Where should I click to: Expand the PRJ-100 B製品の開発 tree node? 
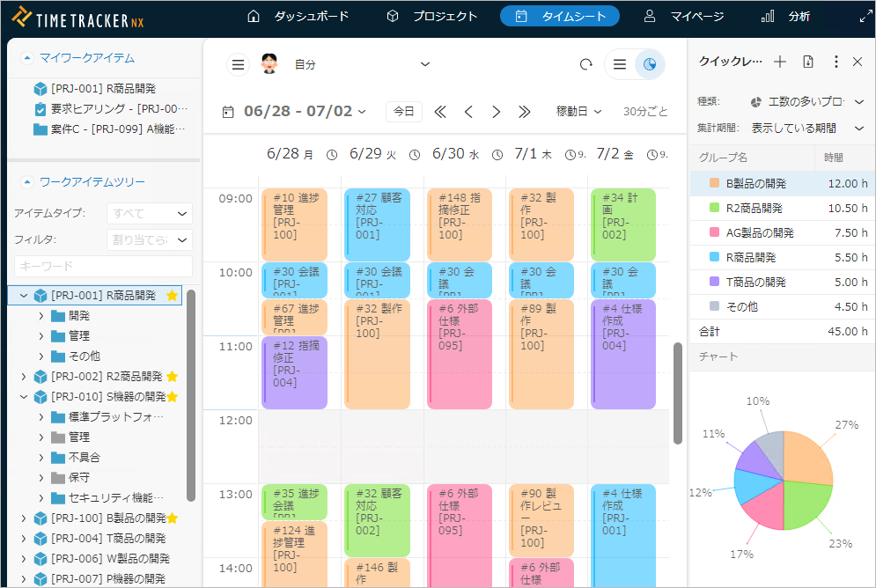coord(24,518)
